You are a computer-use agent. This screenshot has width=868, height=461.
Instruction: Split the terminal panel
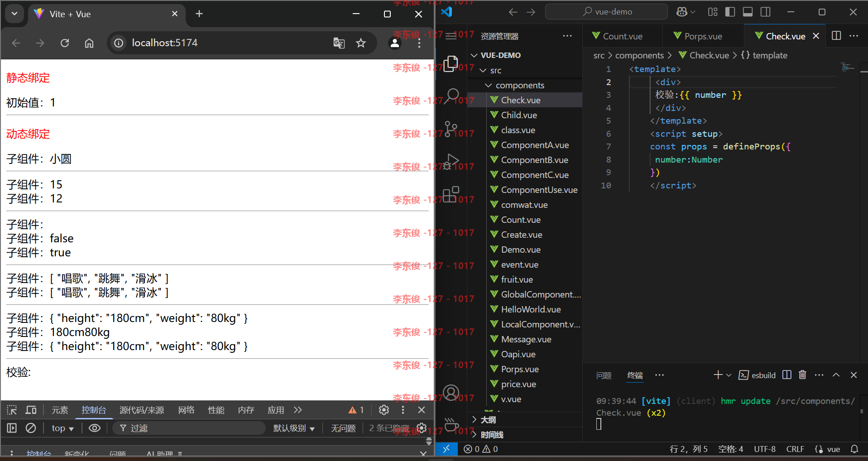point(787,375)
